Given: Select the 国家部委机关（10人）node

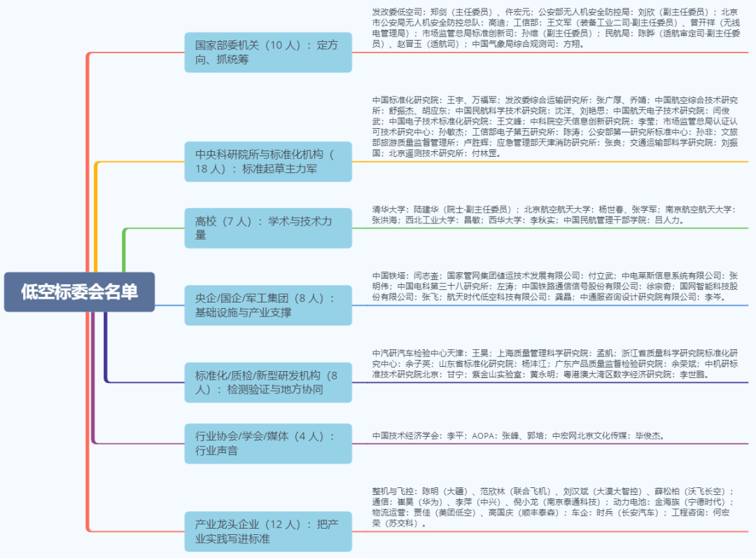Looking at the screenshot, I should [x=268, y=53].
